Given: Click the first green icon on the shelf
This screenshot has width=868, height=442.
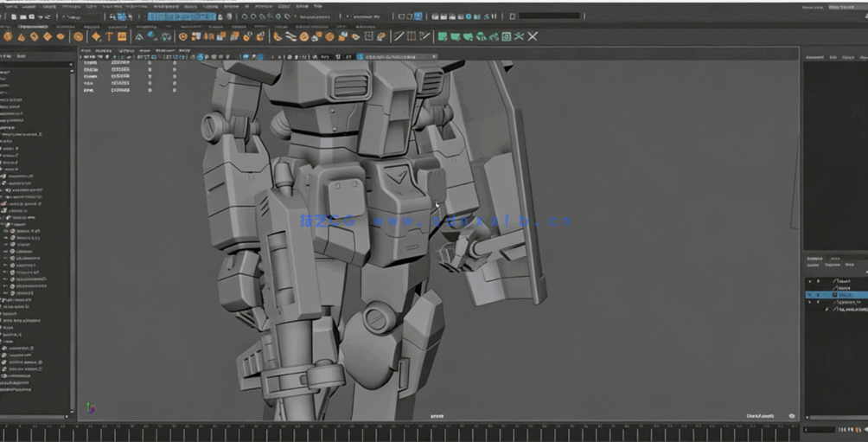Looking at the screenshot, I should (x=442, y=36).
